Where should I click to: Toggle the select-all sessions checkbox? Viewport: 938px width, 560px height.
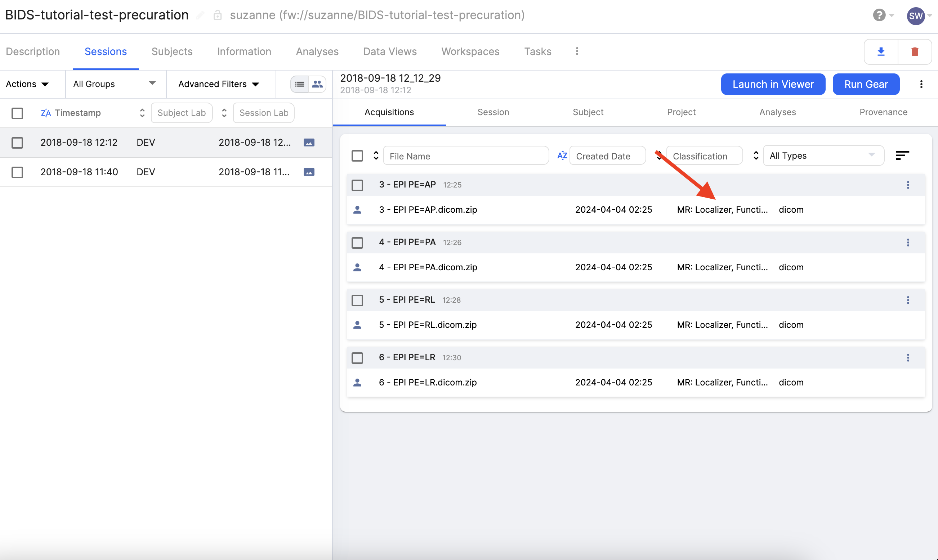pyautogui.click(x=17, y=113)
